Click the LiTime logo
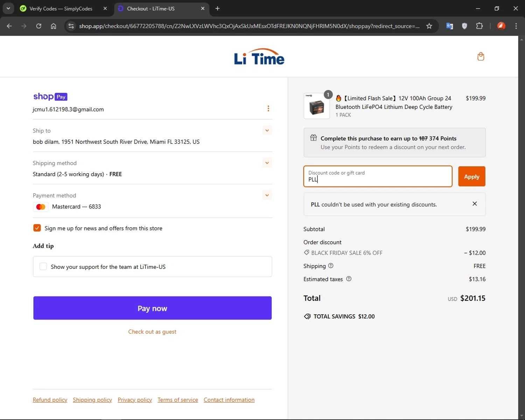 [259, 57]
